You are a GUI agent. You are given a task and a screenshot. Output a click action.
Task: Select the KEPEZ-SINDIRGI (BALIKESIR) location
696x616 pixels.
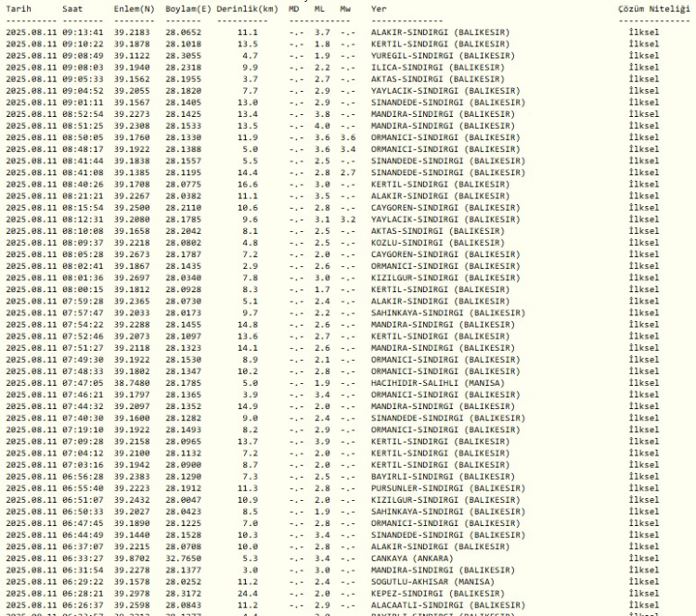point(436,589)
